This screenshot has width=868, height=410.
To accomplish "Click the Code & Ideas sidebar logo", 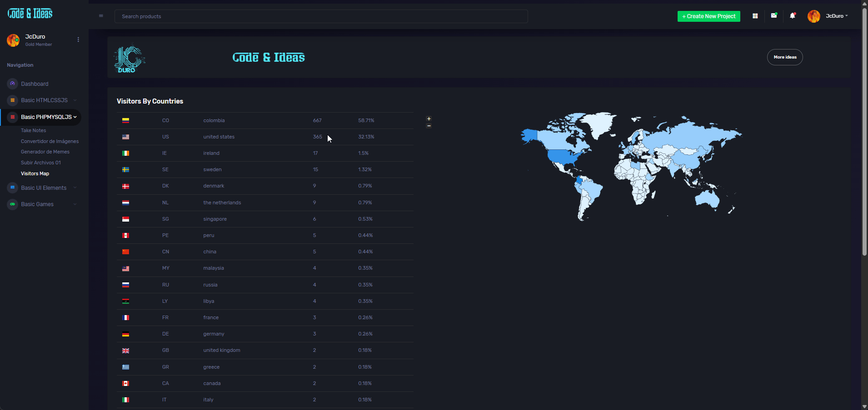I will click(x=30, y=14).
